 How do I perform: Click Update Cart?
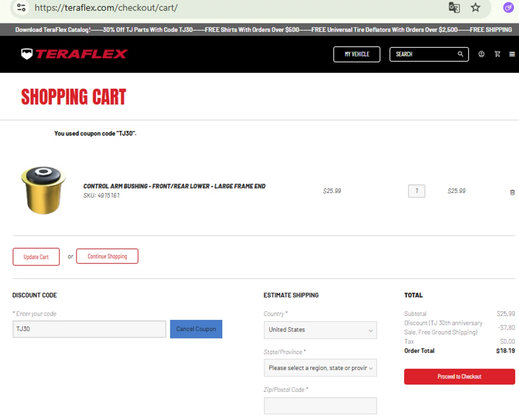coord(36,257)
